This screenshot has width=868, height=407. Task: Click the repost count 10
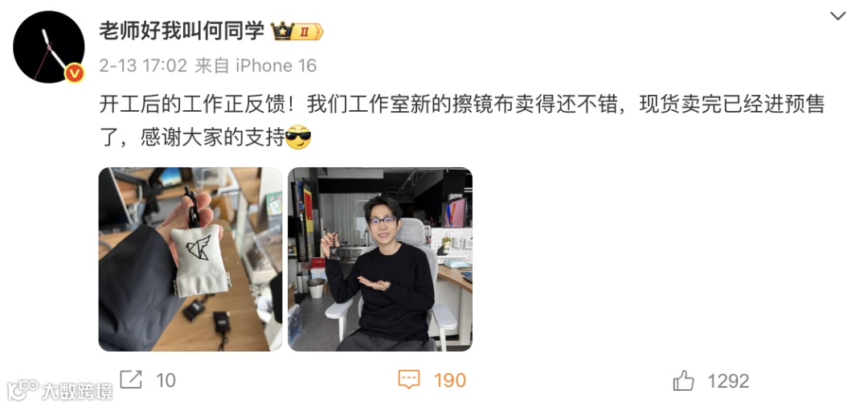[166, 380]
